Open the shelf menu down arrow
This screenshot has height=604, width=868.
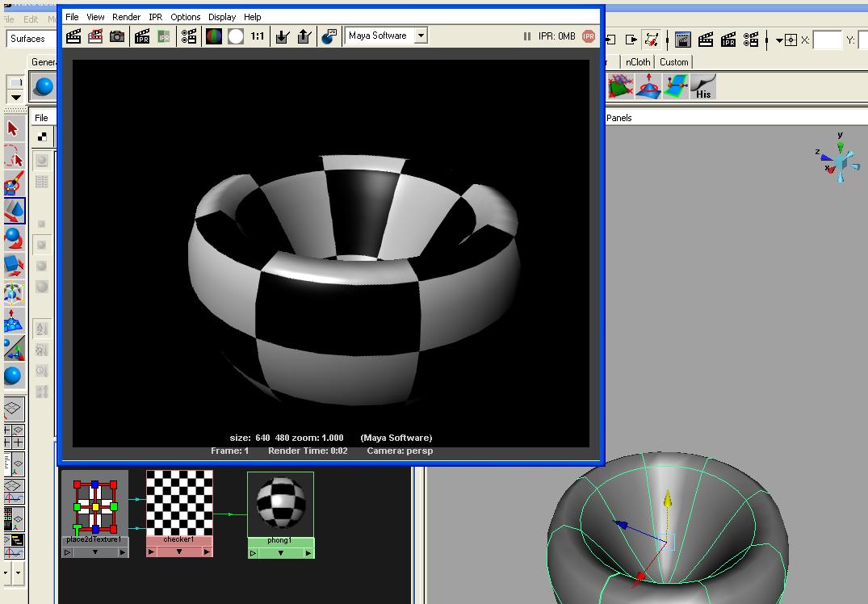click(x=15, y=98)
